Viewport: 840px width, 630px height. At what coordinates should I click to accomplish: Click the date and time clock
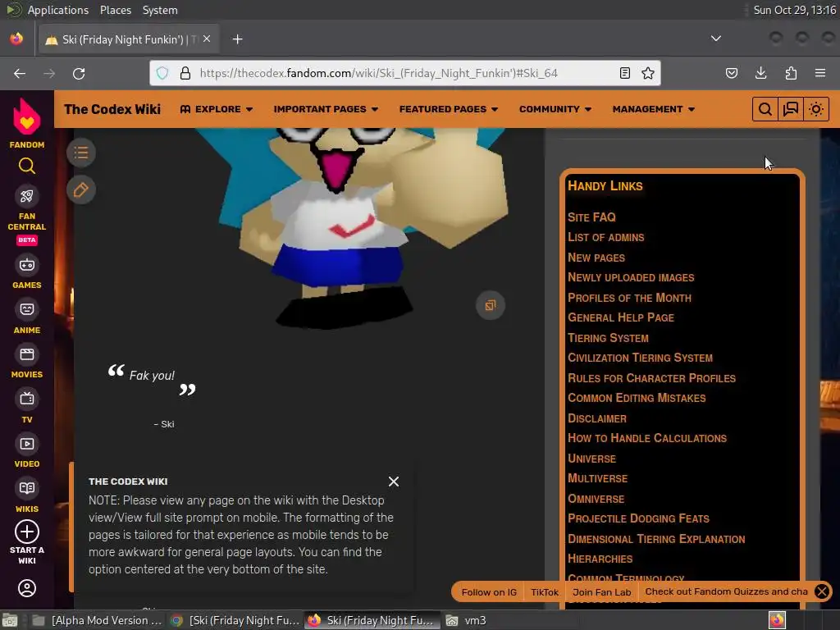pos(794,10)
